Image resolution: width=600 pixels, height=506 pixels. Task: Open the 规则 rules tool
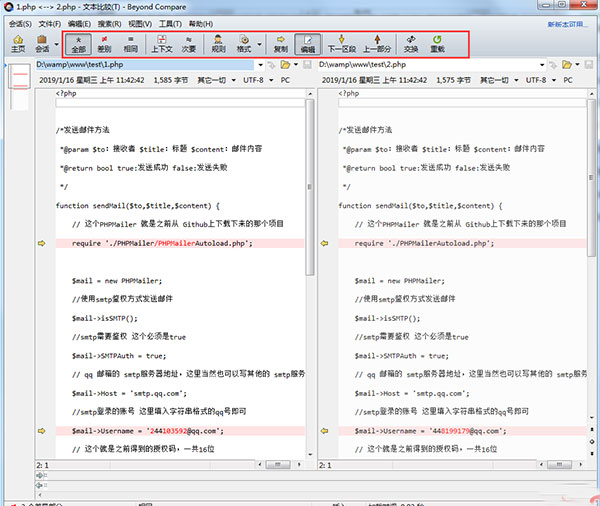point(218,44)
